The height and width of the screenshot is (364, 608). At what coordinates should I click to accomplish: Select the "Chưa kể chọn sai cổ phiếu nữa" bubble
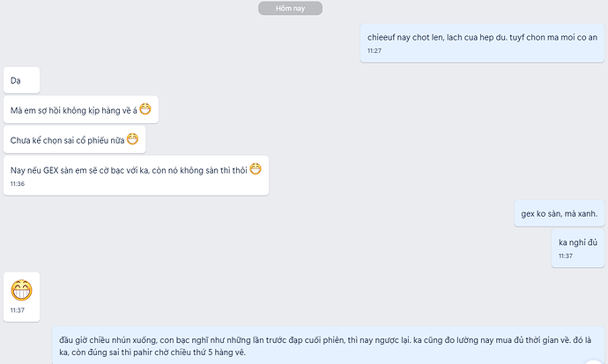[67, 140]
